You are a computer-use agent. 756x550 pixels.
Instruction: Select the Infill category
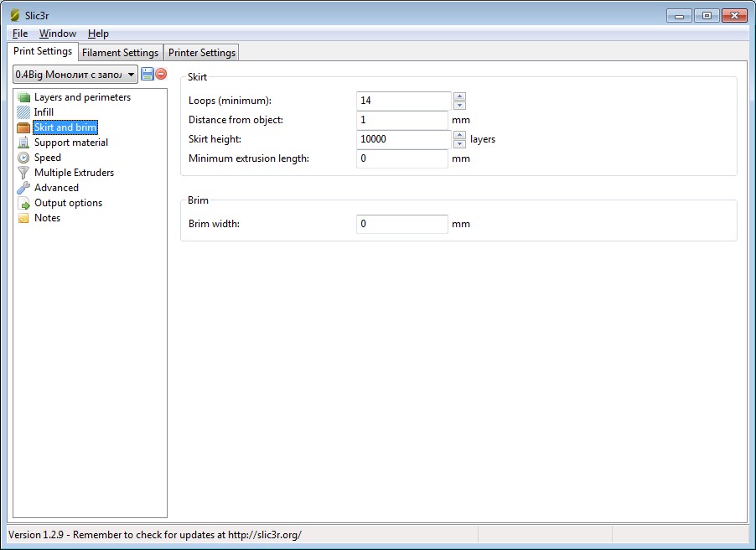point(44,112)
